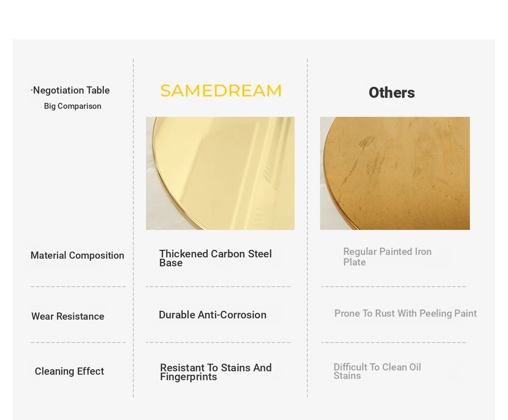Click the dashed line under Durable Anti-Corrosion
508x420 pixels.
click(218, 343)
